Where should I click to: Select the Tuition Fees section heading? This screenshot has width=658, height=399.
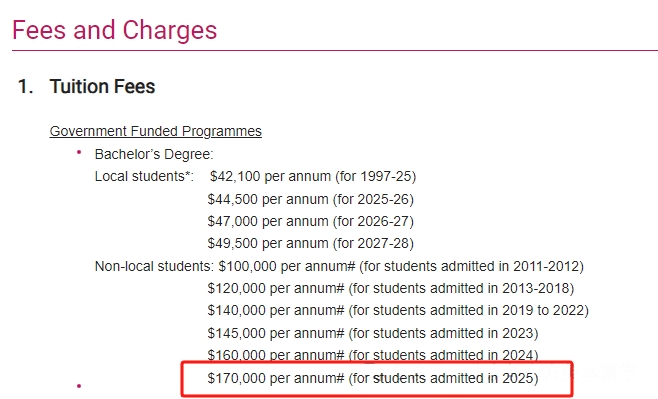(102, 86)
